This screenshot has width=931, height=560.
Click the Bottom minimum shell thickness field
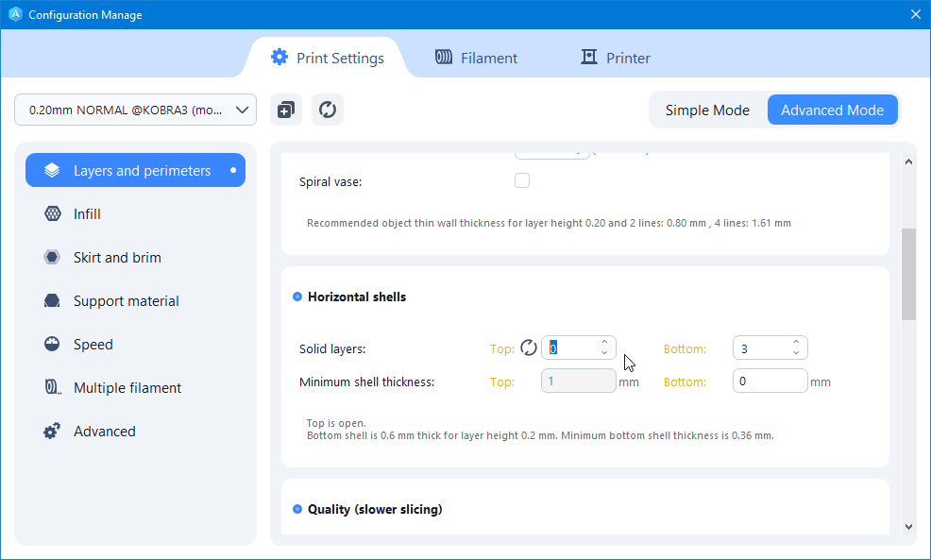click(x=770, y=381)
